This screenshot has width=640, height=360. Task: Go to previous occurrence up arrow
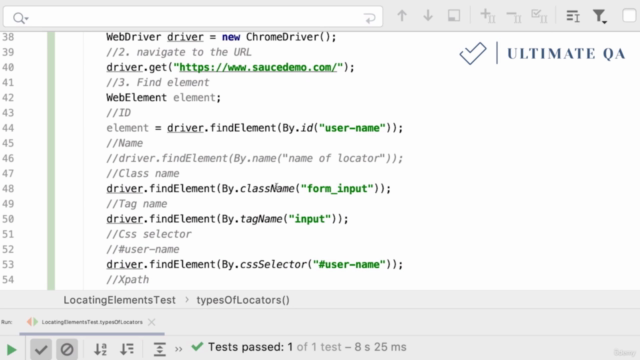402,16
